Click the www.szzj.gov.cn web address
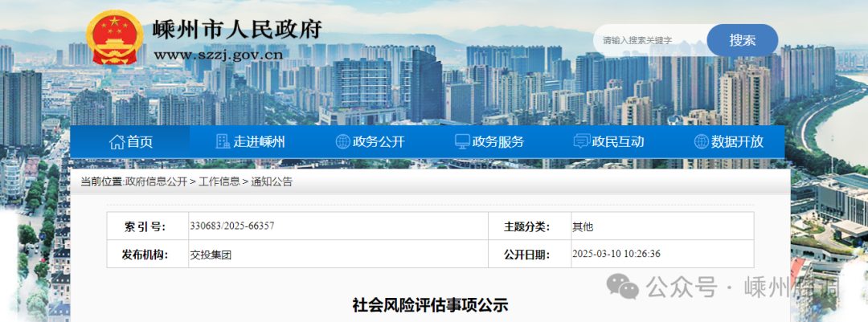This screenshot has width=868, height=322. coord(217,55)
